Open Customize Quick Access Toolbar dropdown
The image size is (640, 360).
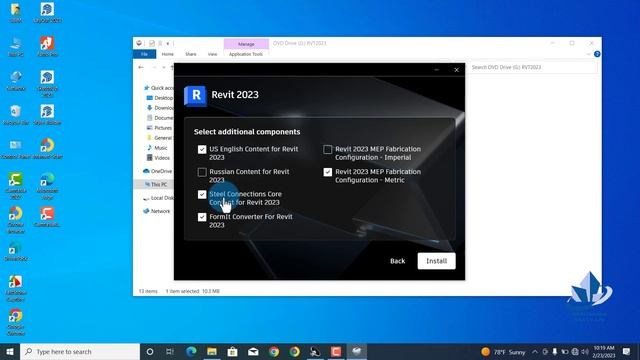pos(168,43)
